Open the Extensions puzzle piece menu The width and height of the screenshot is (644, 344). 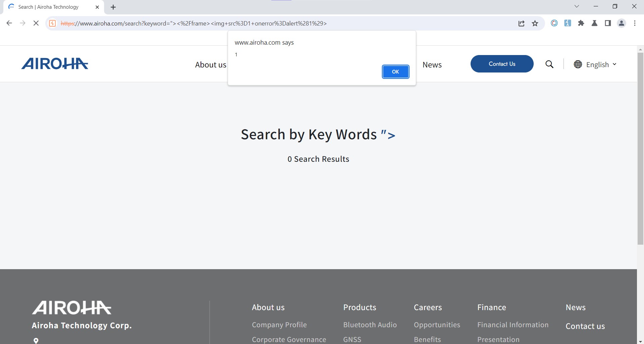coord(581,23)
